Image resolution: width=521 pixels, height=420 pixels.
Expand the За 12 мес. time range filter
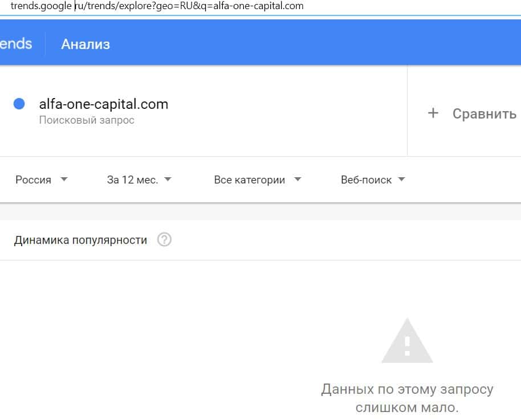[x=132, y=180]
